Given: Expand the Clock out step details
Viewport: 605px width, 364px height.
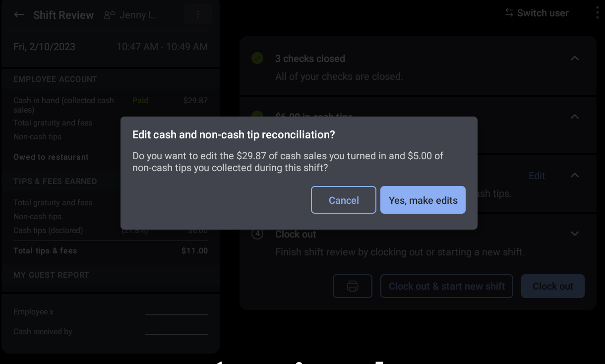Looking at the screenshot, I should pyautogui.click(x=574, y=234).
